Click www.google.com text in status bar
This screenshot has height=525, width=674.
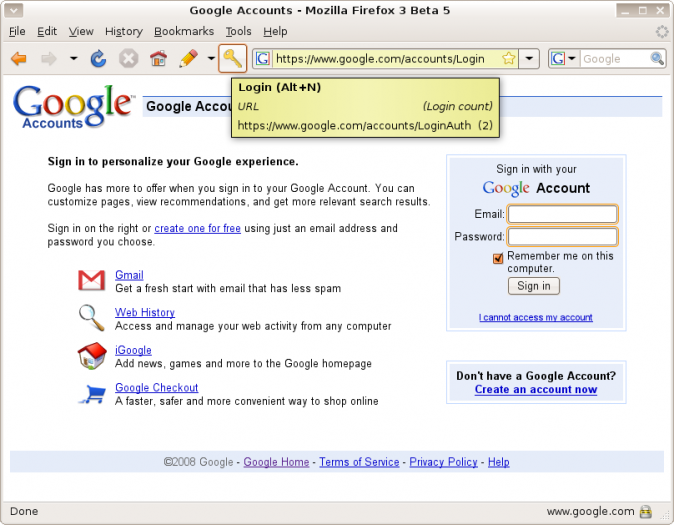click(590, 511)
